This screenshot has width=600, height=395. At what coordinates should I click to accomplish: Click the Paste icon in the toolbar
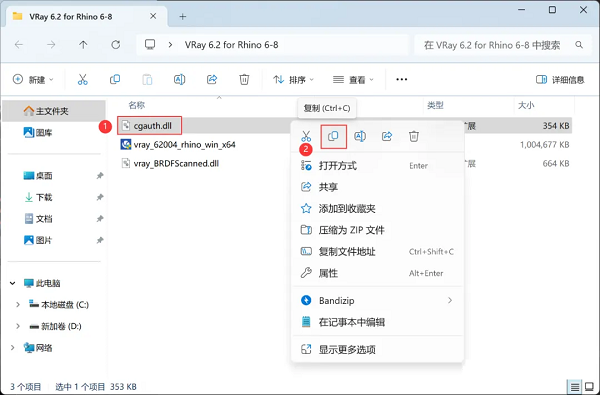147,80
